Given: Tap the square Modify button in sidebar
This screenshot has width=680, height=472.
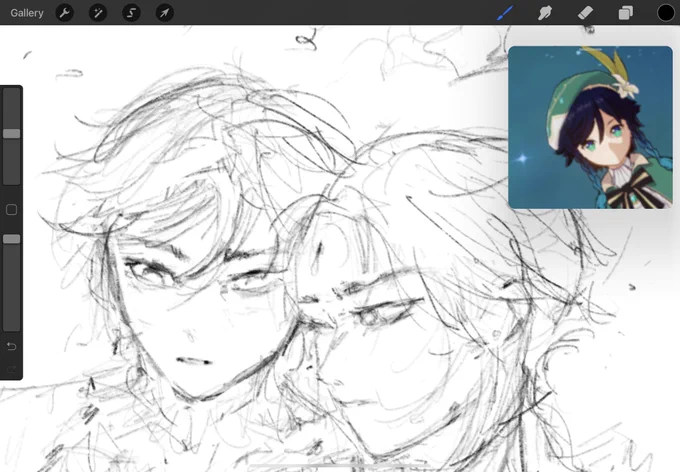Looking at the screenshot, I should point(12,210).
